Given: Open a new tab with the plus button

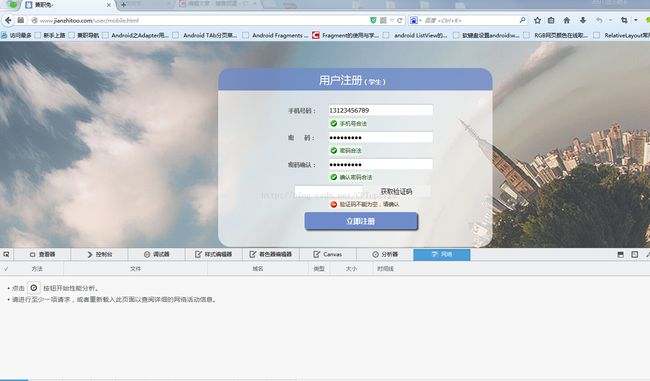Looking at the screenshot, I should tap(123, 5).
